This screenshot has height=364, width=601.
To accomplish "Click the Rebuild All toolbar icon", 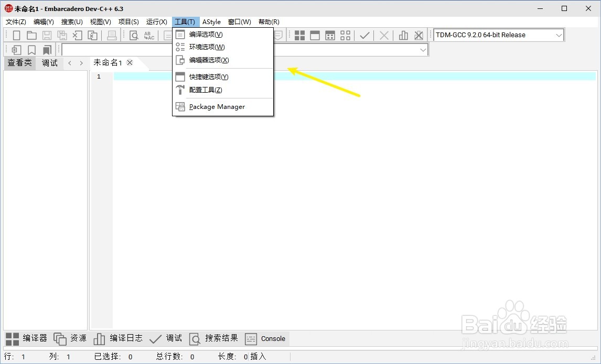I will 346,36.
